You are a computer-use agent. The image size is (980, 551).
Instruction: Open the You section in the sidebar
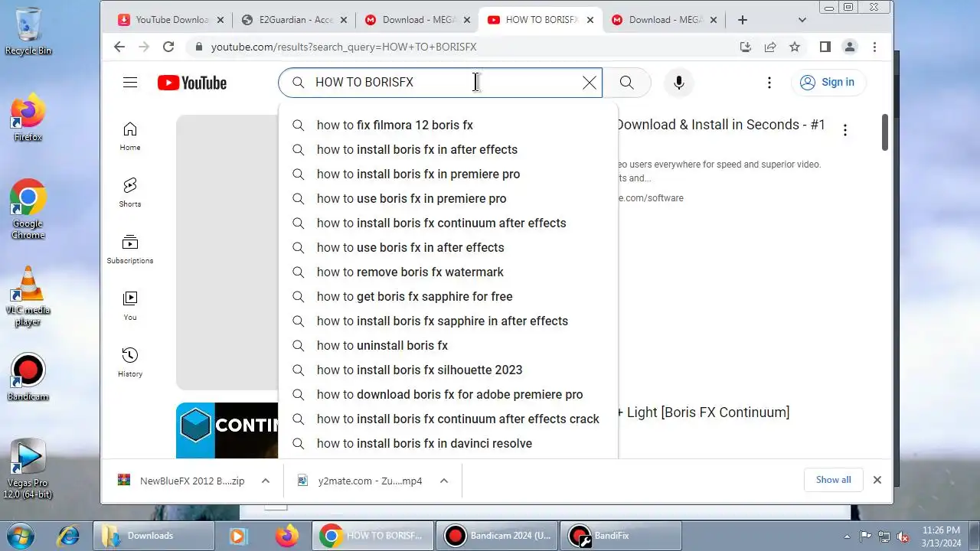pyautogui.click(x=130, y=306)
